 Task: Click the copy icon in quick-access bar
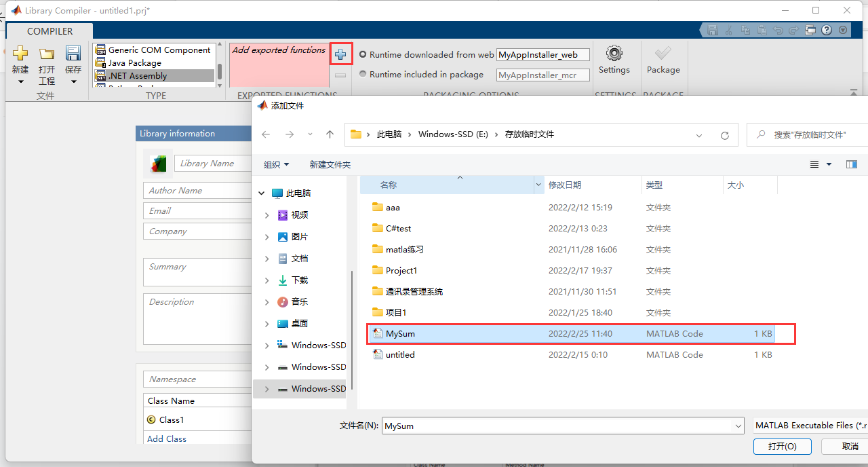745,30
